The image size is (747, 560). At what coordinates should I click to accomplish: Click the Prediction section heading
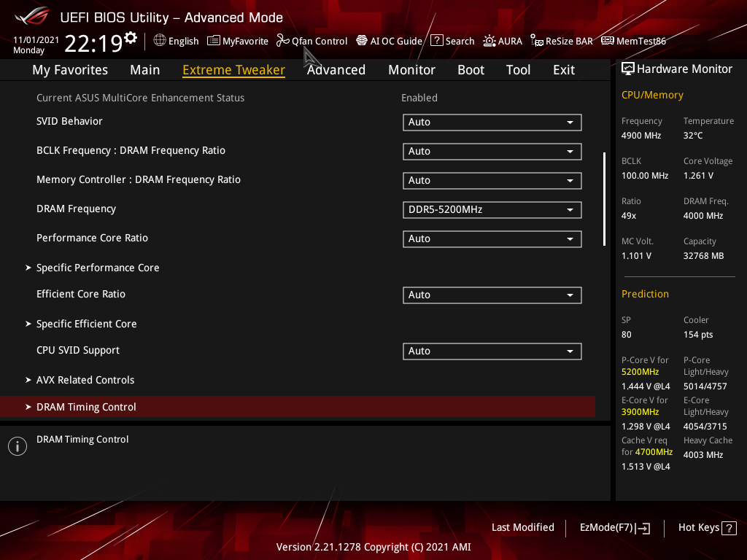(645, 295)
